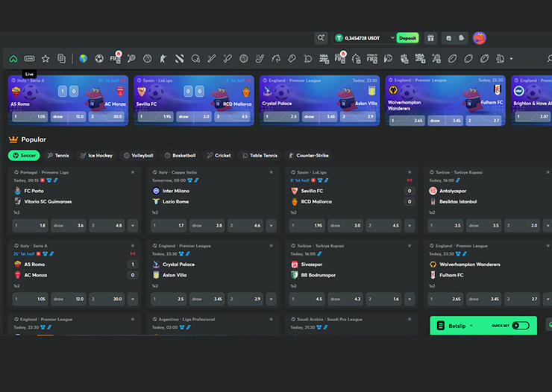Favorite the FC Porto match star
The height and width of the screenshot is (392, 552).
click(x=133, y=172)
